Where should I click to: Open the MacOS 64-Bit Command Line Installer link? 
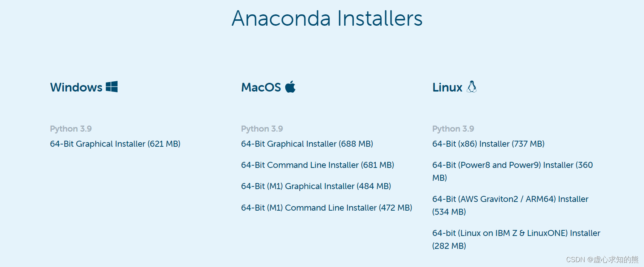click(x=317, y=165)
